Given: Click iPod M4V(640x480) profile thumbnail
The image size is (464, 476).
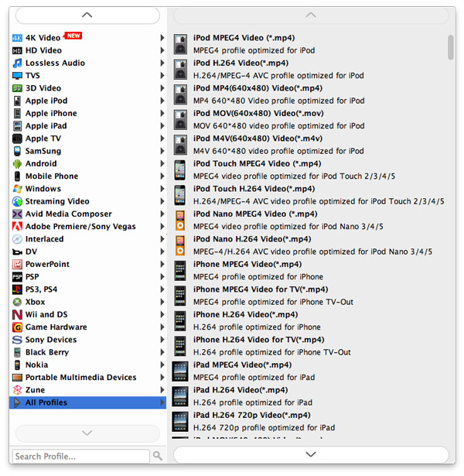Looking at the screenshot, I should tap(180, 145).
